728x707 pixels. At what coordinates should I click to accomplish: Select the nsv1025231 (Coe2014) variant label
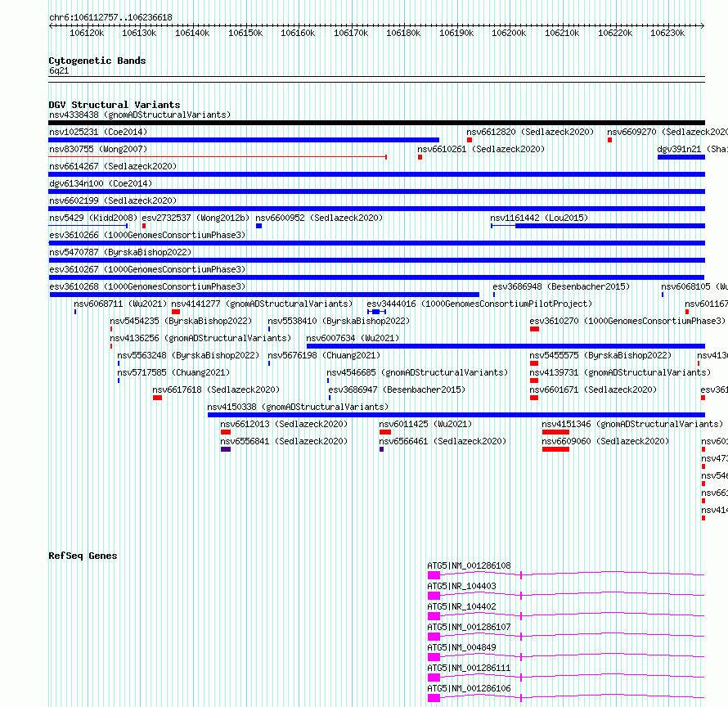click(98, 132)
